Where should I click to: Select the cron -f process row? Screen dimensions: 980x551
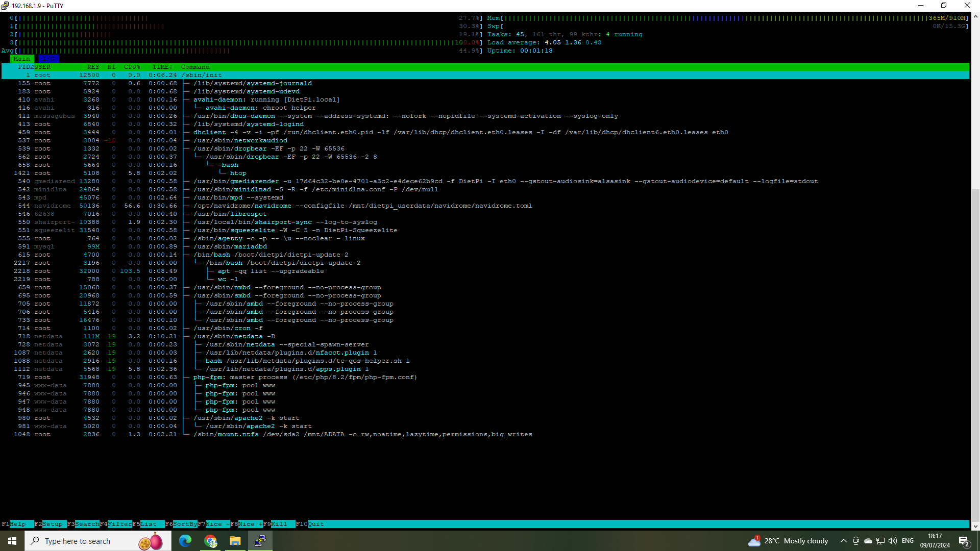tap(485, 328)
